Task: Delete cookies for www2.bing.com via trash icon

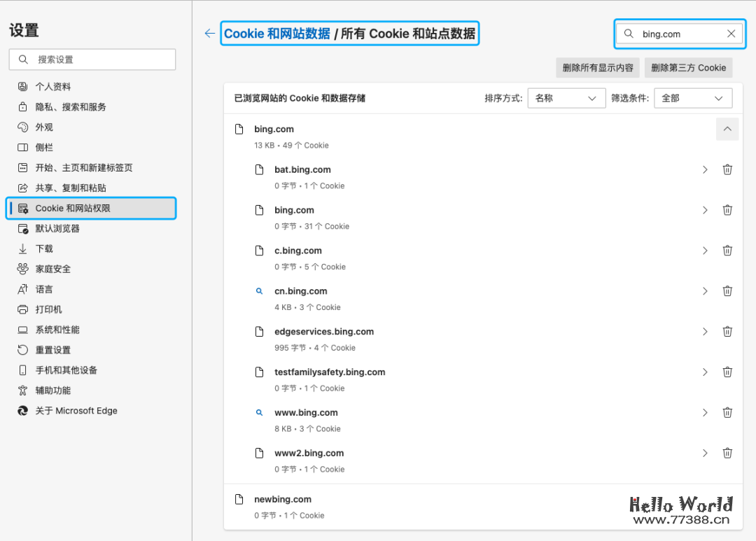Action: 727,453
